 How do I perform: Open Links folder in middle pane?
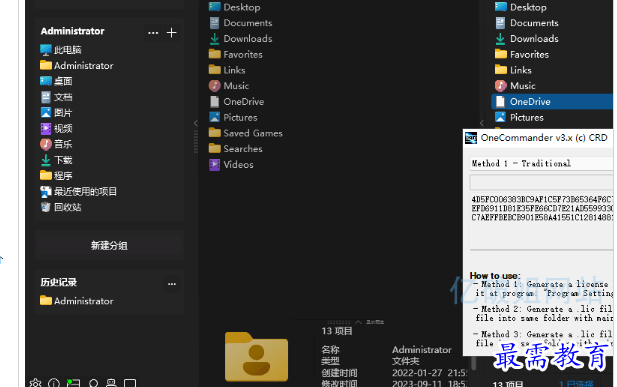(227, 70)
